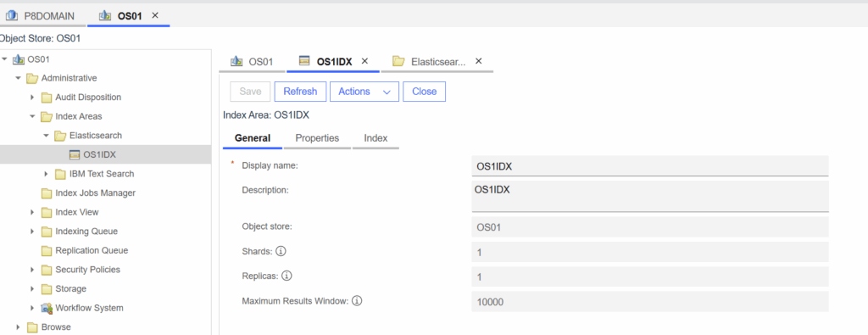Screen dimensions: 868x335
Task: Click the Indexing Queue folder icon
Action: click(x=47, y=232)
